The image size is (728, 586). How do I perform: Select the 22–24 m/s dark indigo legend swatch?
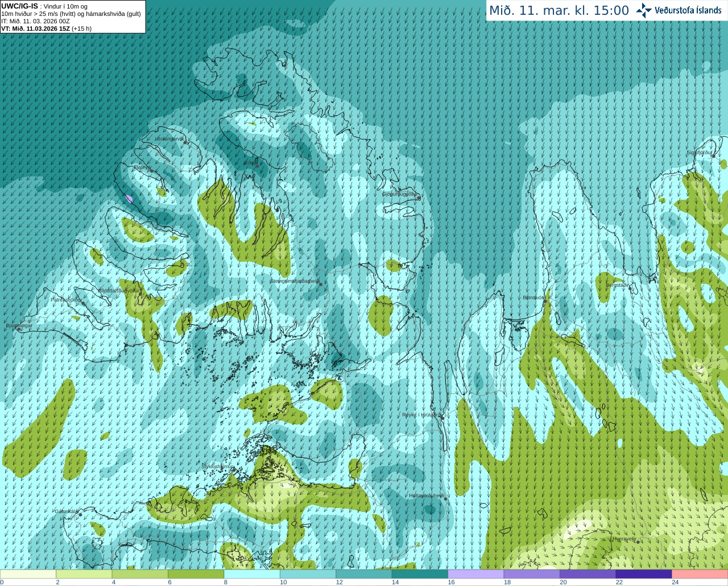[x=644, y=574]
